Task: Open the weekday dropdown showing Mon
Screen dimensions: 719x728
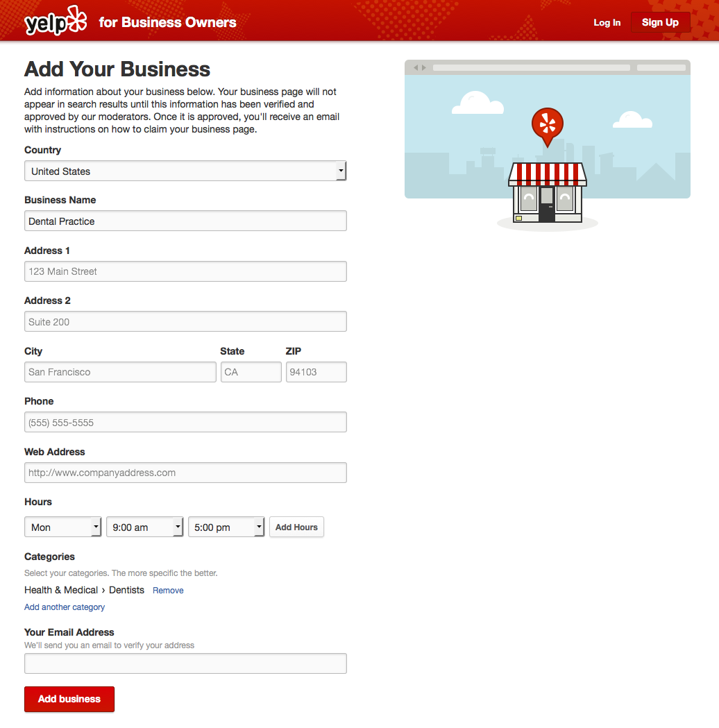Action: (62, 527)
